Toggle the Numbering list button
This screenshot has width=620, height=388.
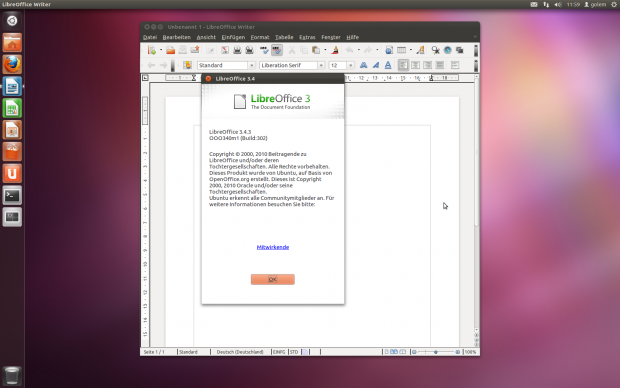(455, 65)
